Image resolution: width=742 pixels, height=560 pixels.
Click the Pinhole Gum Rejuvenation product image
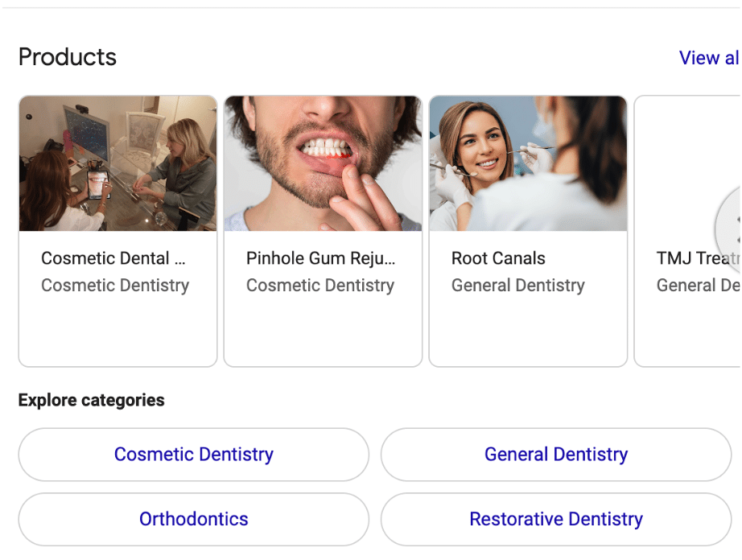(323, 163)
